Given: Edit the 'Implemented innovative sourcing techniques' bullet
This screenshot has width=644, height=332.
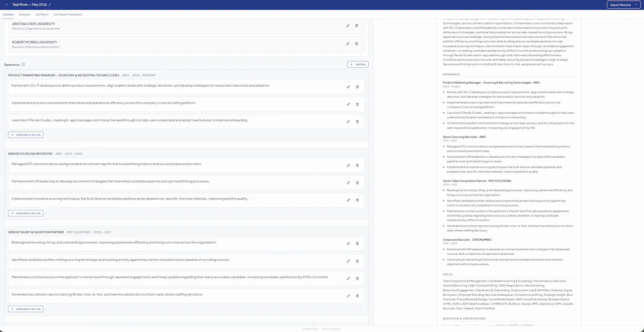Looking at the screenshot, I should point(348,200).
